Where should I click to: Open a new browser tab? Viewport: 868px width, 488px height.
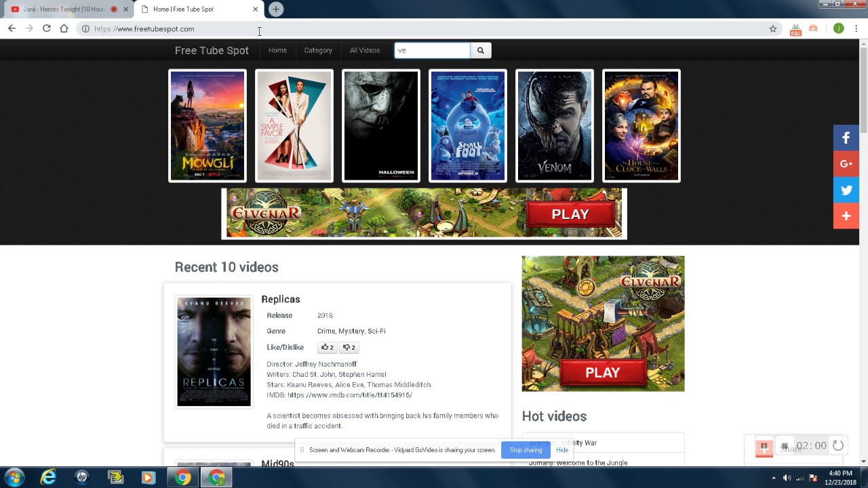click(x=275, y=9)
